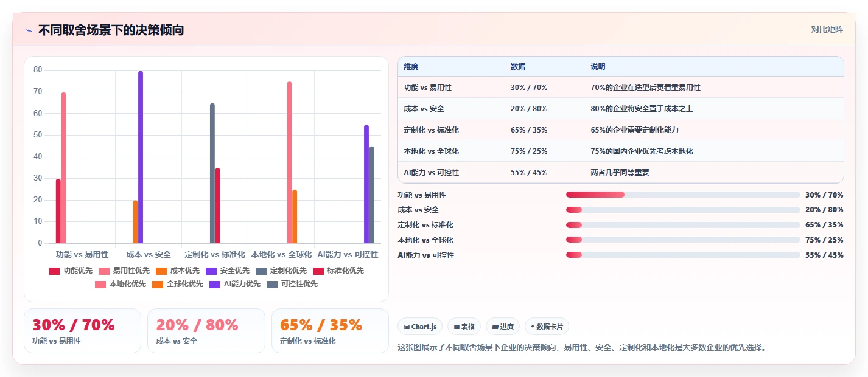Toggle the 全球化优先 legend entry
The width and height of the screenshot is (868, 377).
[x=178, y=284]
